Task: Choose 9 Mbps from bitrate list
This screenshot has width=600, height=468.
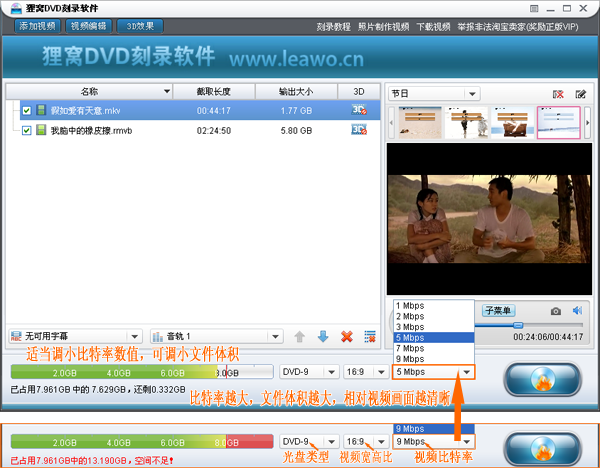Action: point(434,359)
